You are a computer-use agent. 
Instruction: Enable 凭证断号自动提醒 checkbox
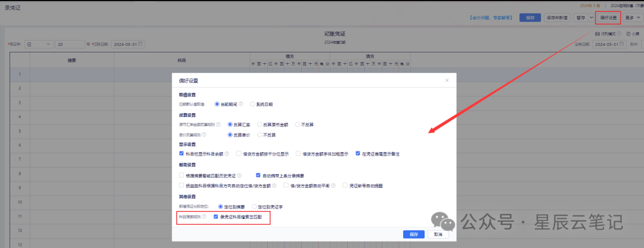point(345,185)
